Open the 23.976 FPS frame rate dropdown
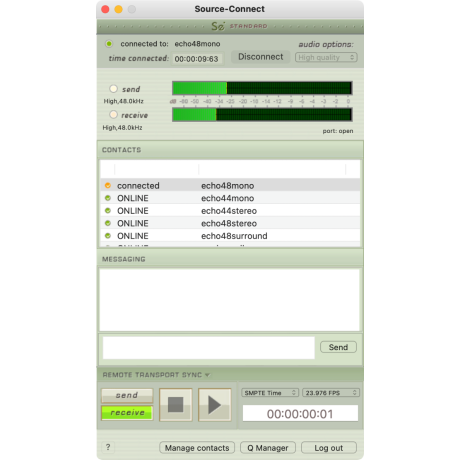Image resolution: width=460 pixels, height=460 pixels. click(x=331, y=393)
